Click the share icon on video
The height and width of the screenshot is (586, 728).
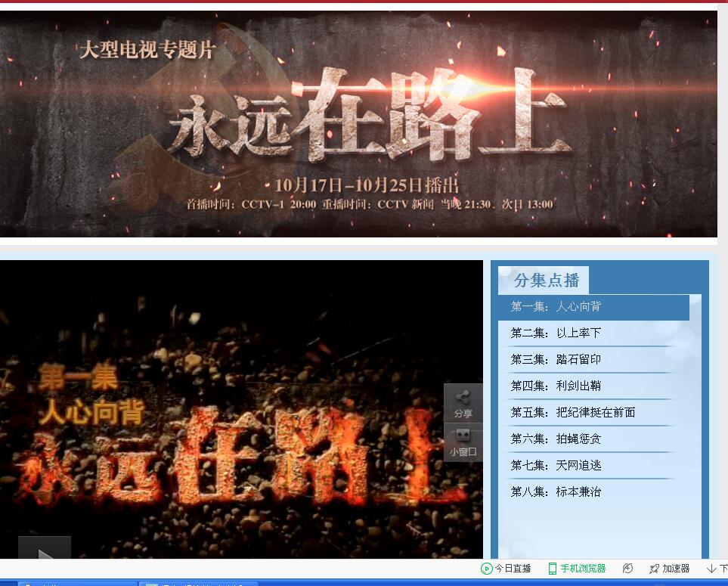[463, 404]
